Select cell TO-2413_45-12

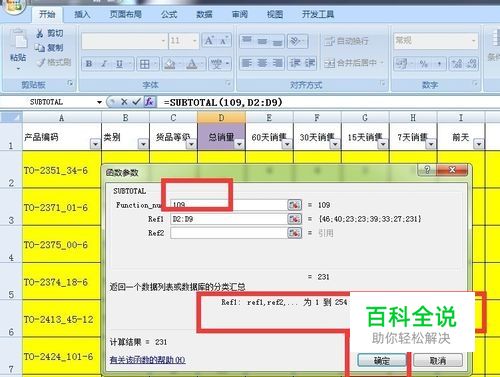click(x=62, y=319)
